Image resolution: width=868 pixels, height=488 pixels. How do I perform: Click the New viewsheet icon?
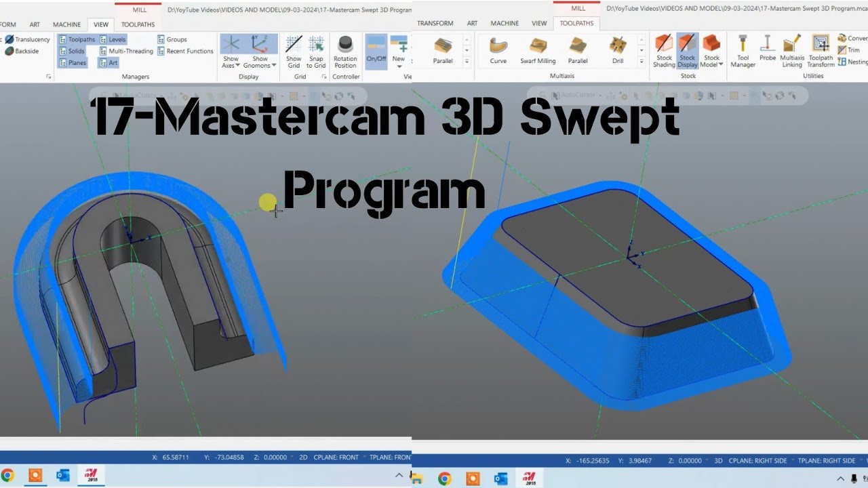pos(399,43)
